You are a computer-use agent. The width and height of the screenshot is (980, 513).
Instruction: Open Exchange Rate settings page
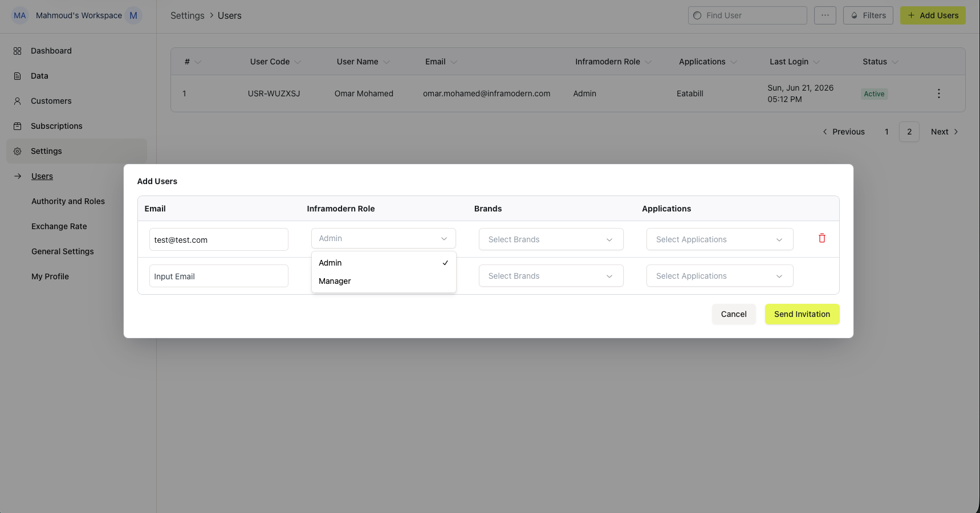59,226
